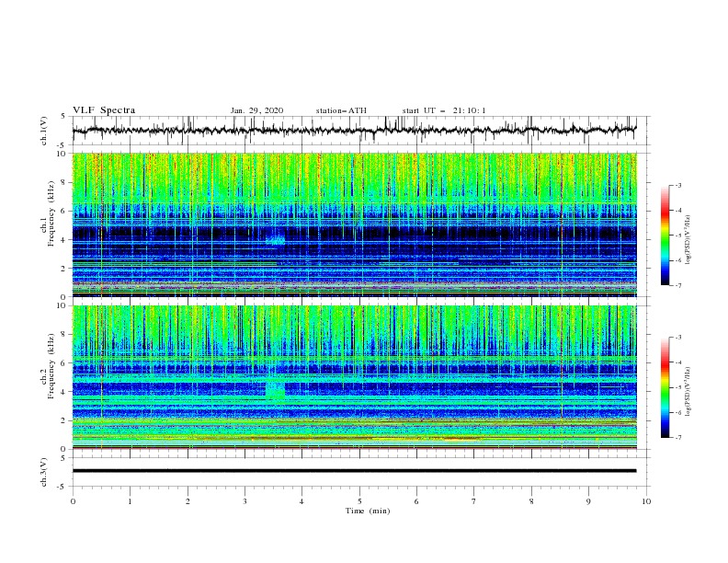728x563 pixels.
Task: Click the "-7" tick on lower colorbar
Action: point(678,437)
